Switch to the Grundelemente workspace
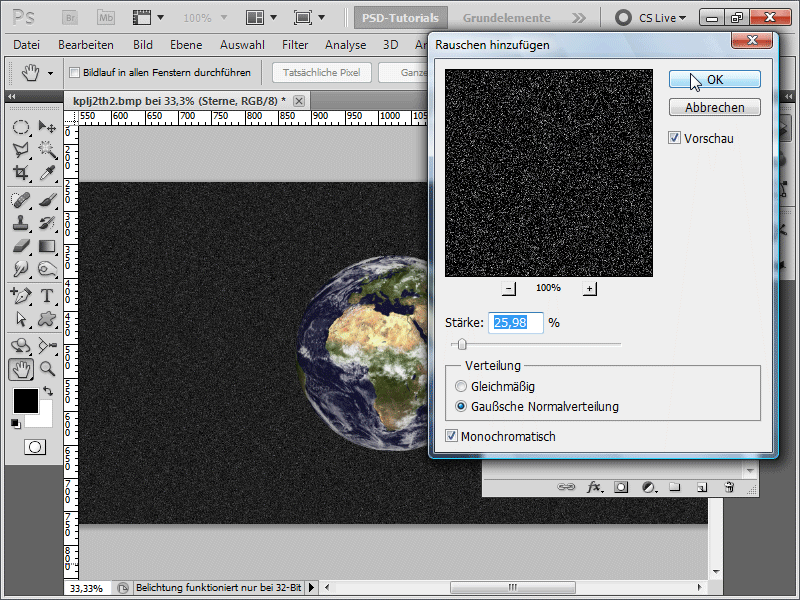This screenshot has height=600, width=800. (507, 18)
